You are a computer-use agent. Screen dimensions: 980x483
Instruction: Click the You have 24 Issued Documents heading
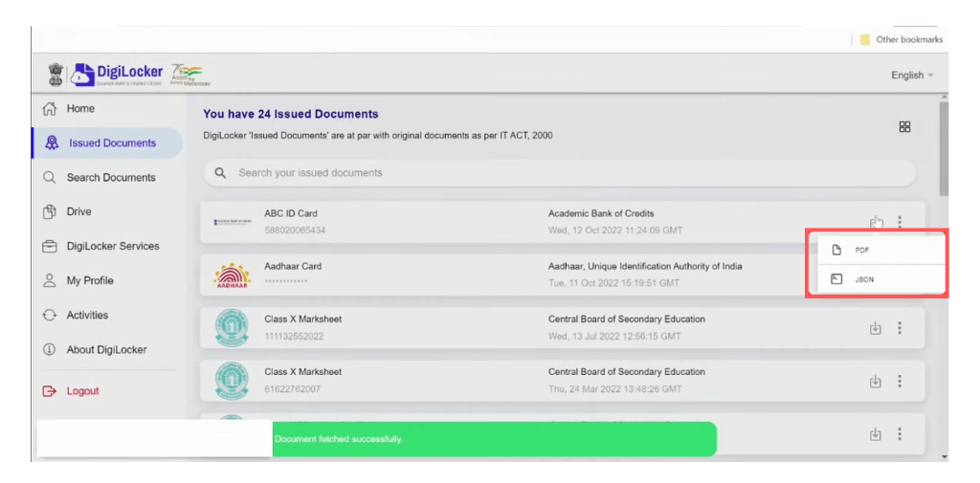coord(291,115)
